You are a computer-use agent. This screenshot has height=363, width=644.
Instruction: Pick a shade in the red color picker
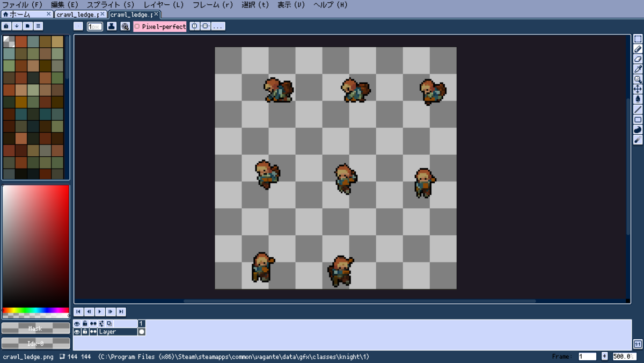tap(35, 246)
